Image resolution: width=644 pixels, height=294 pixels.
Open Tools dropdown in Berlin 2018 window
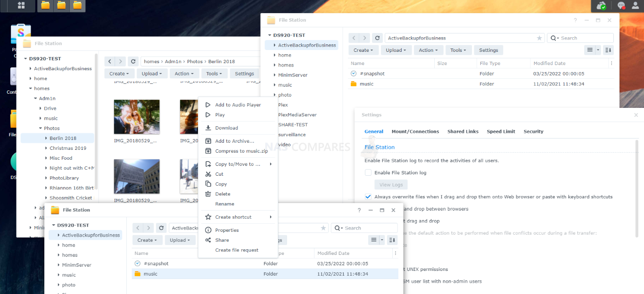tap(215, 73)
